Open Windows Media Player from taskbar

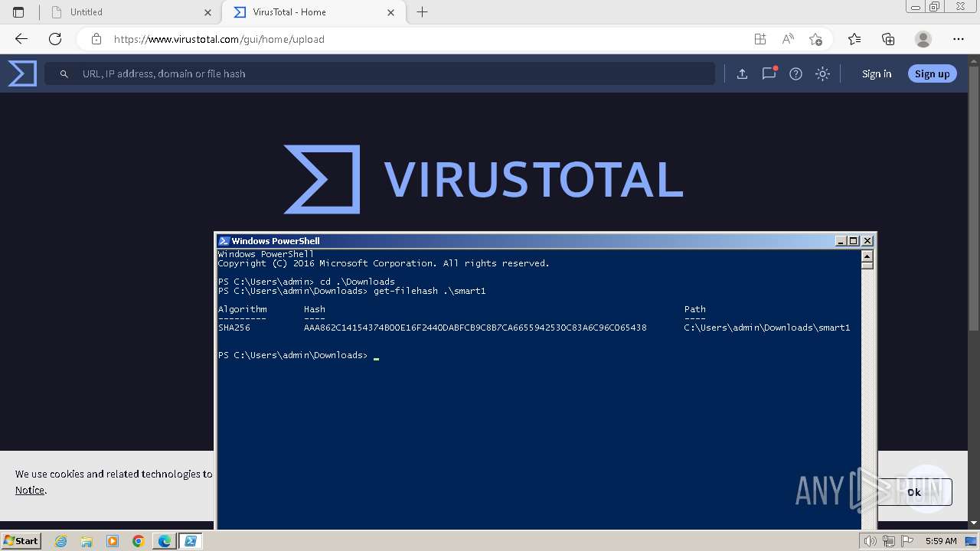113,541
